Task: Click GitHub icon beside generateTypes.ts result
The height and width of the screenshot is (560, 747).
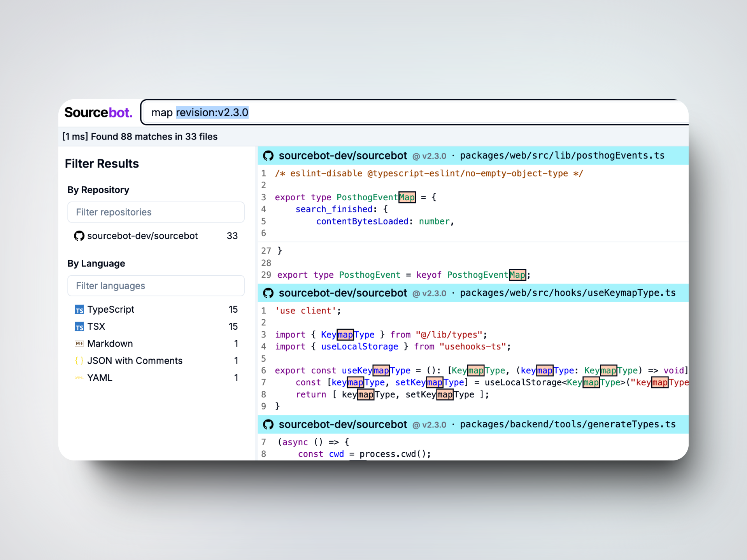Action: coord(268,424)
